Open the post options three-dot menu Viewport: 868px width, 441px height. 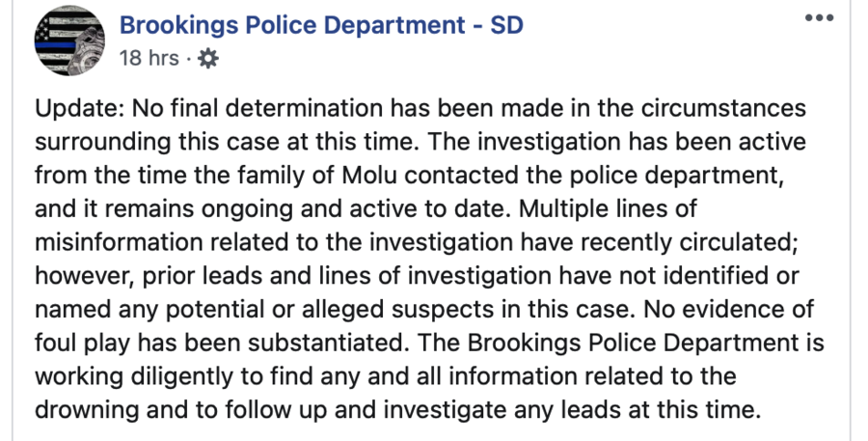coord(819,18)
